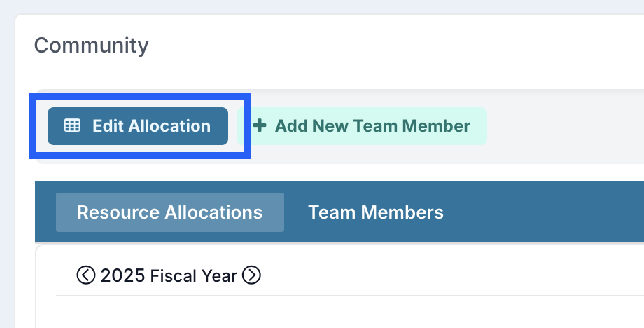
Task: Choose the circled chevron left of 2025 Fiscal Year
Action: [86, 275]
